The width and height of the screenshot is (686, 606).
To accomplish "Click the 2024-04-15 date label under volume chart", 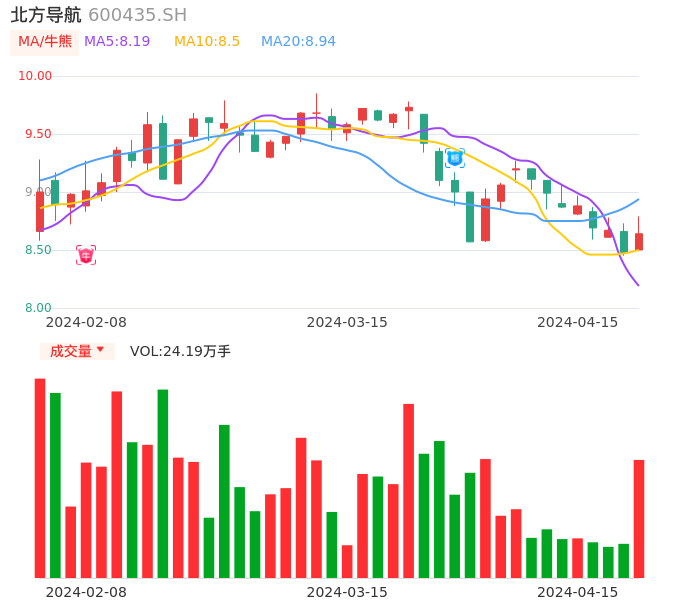I will [578, 592].
